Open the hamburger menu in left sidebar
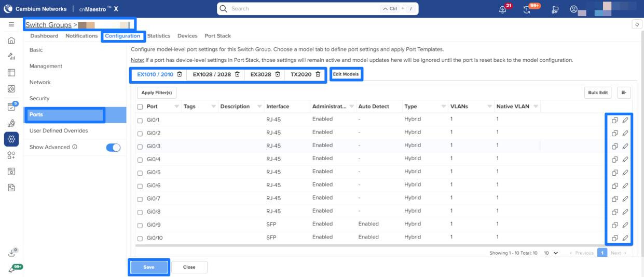Image resolution: width=644 pixels, height=277 pixels. [11, 25]
